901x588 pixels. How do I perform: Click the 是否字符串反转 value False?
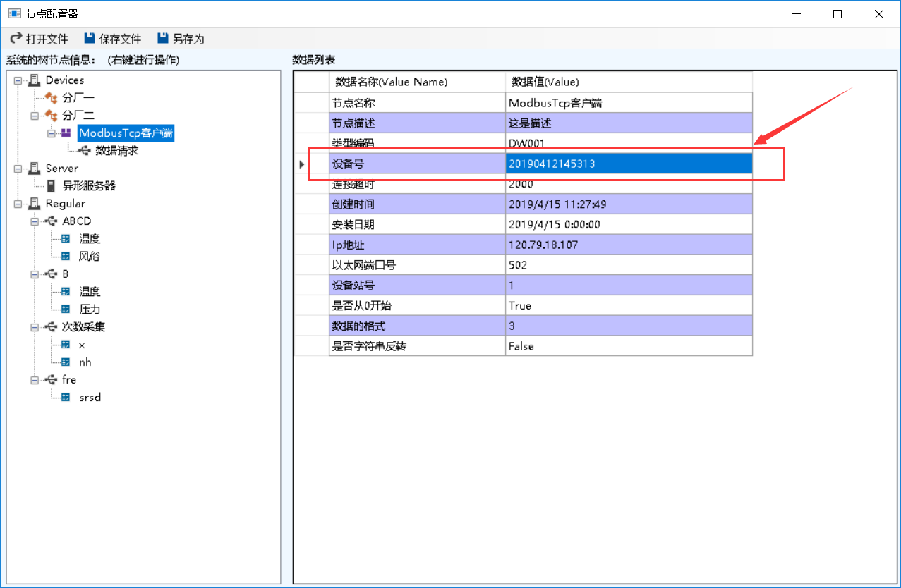click(629, 346)
